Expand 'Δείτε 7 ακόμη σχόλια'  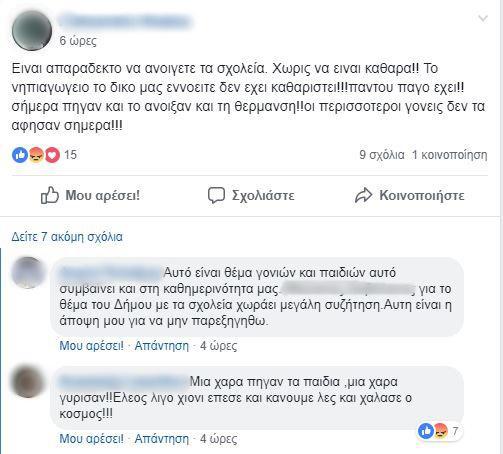point(67,237)
